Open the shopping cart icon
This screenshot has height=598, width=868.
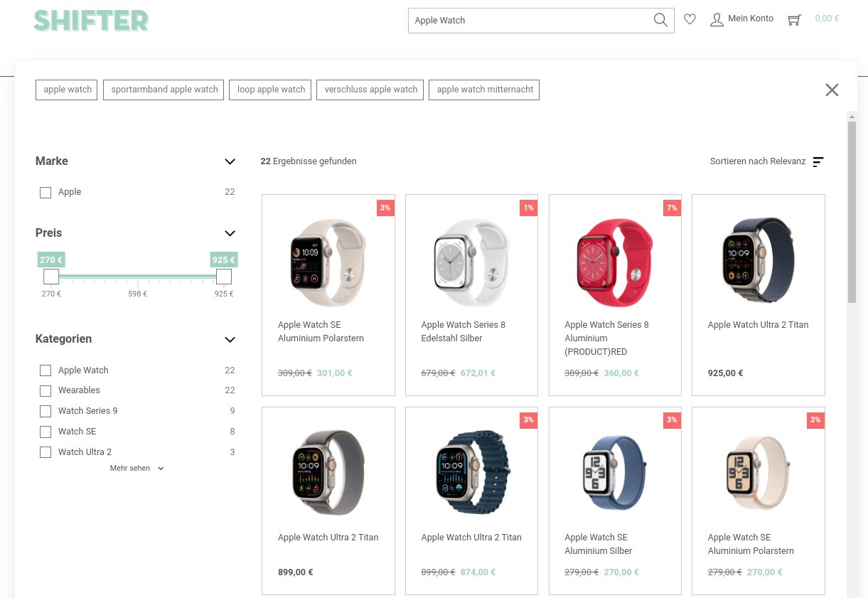point(794,20)
